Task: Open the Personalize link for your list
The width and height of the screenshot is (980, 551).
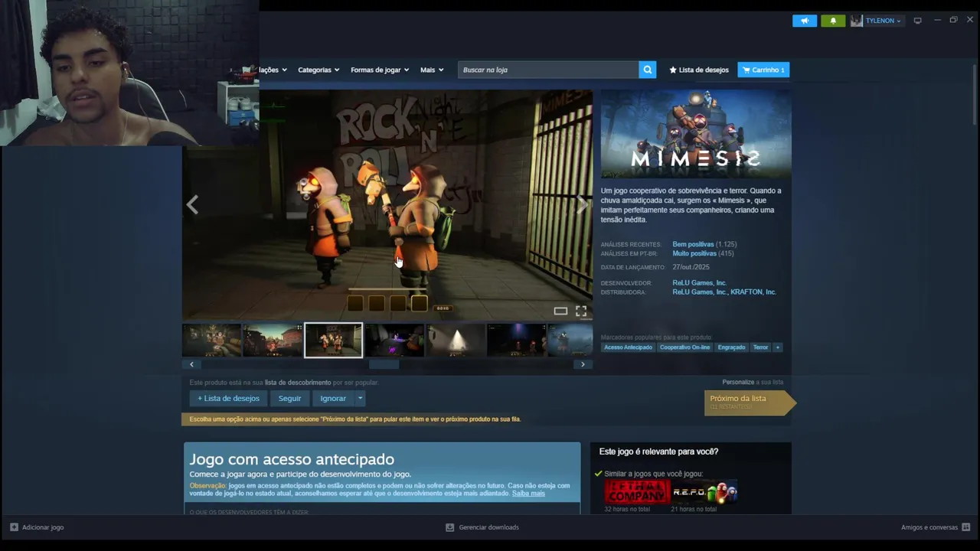Action: [738, 382]
